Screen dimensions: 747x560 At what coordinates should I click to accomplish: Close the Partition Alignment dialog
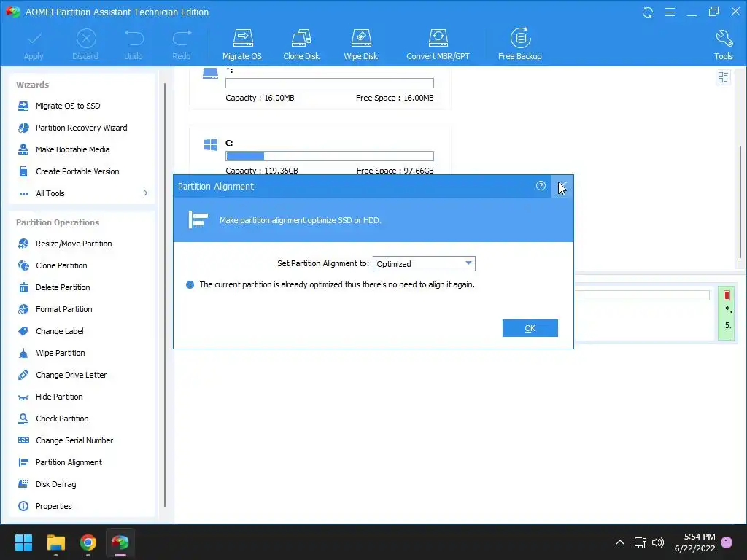tap(562, 186)
